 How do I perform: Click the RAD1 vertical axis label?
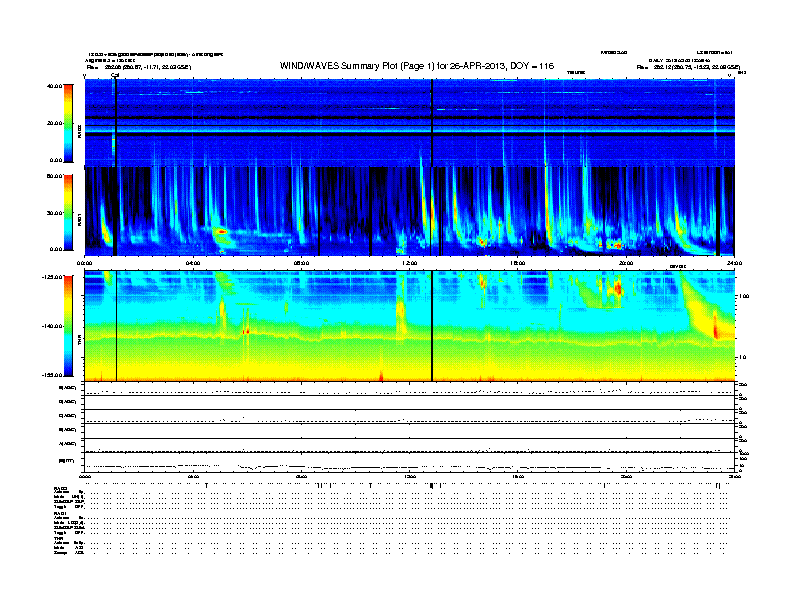click(x=79, y=219)
